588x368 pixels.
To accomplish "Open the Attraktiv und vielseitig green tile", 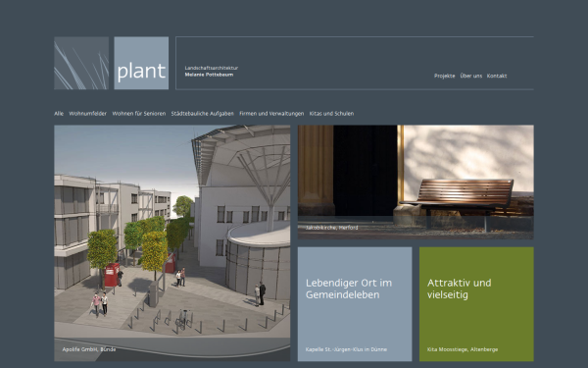I will (476, 304).
